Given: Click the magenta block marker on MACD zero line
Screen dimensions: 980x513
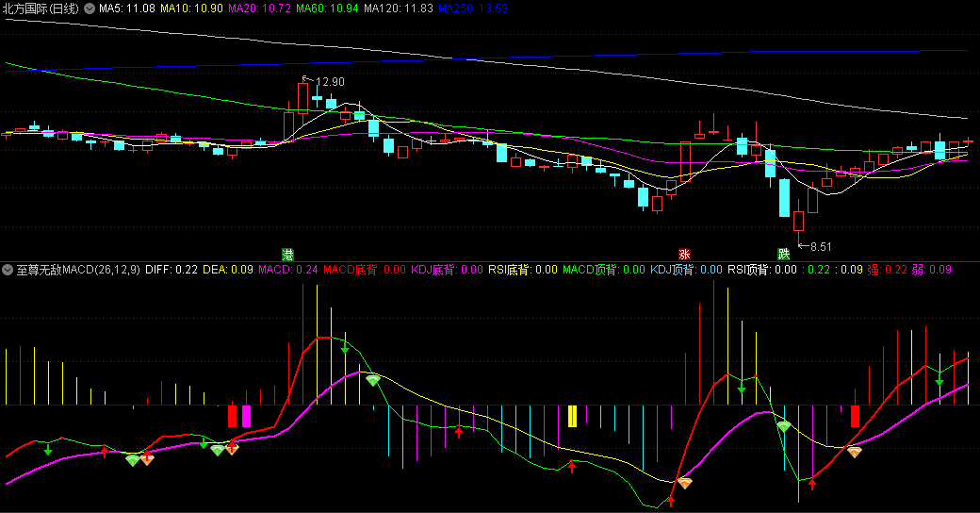Looking at the screenshot, I should click(246, 416).
